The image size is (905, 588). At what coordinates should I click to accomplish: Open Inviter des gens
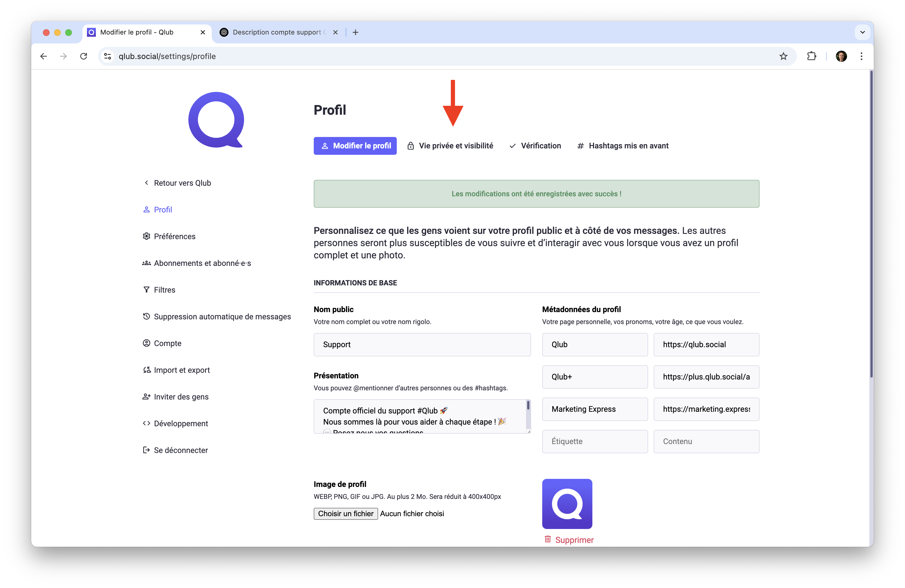(x=176, y=396)
